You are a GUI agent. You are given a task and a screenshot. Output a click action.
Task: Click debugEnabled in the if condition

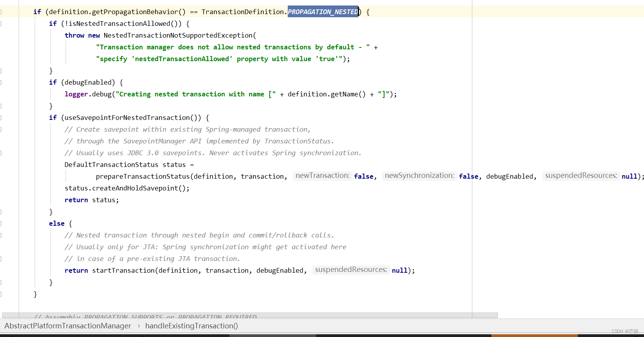(88, 82)
